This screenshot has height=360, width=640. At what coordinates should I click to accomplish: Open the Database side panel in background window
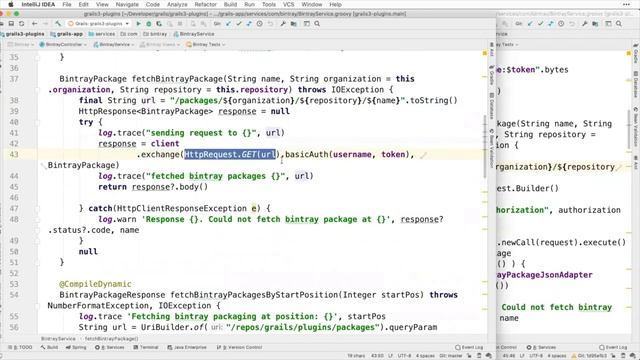tap(636, 85)
